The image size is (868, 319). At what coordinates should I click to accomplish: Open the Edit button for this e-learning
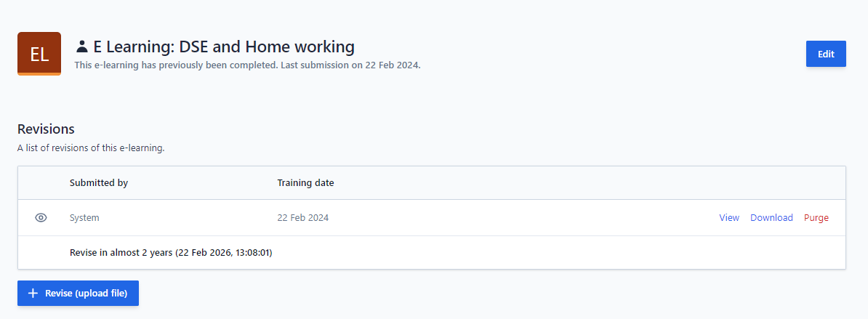click(x=826, y=54)
